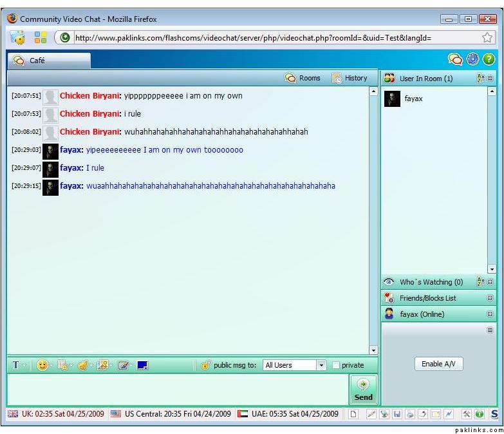Click the padlock icon beside public msg

tap(206, 365)
